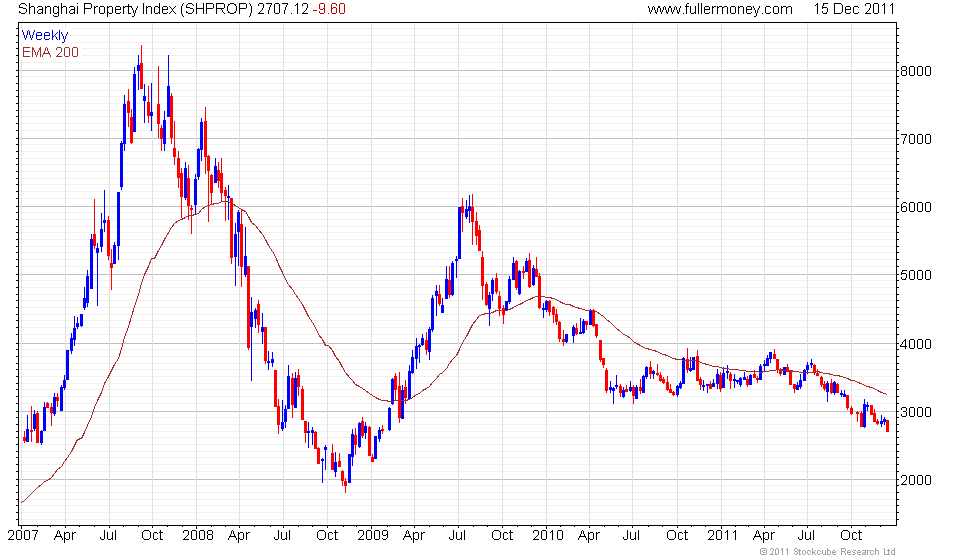Click the 2008 x-axis label
Viewport: 980px width, 560px height.
pyautogui.click(x=198, y=536)
